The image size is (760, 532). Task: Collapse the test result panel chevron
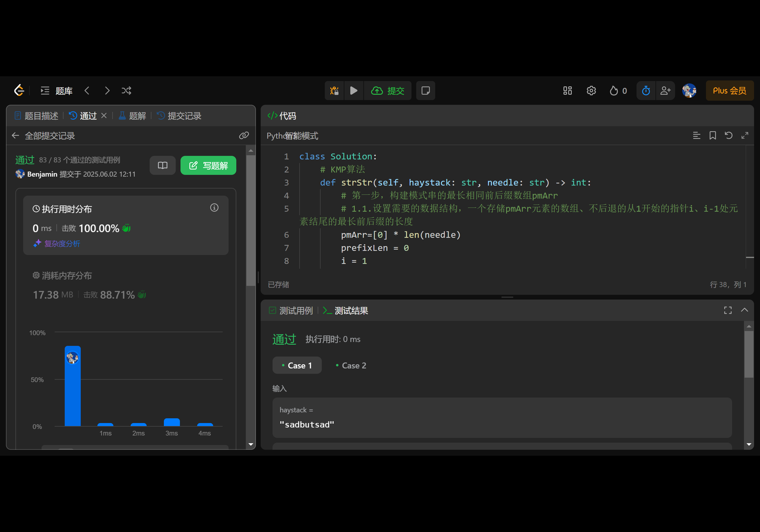pyautogui.click(x=745, y=310)
